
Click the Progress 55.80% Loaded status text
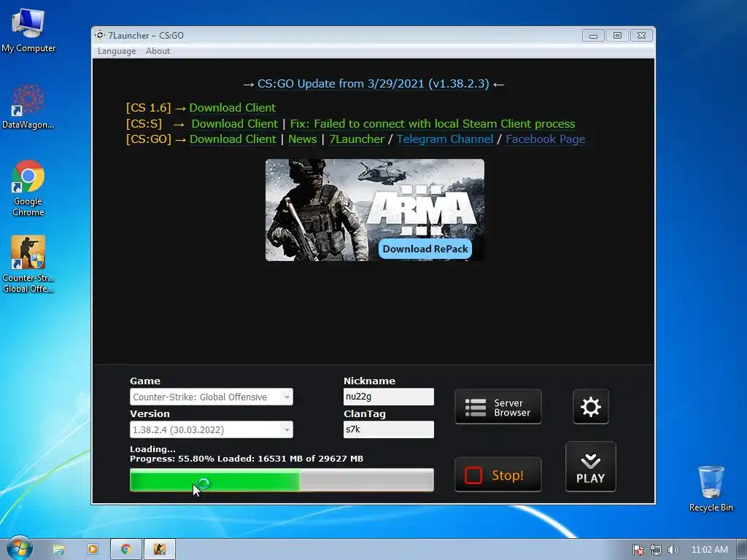tap(247, 459)
